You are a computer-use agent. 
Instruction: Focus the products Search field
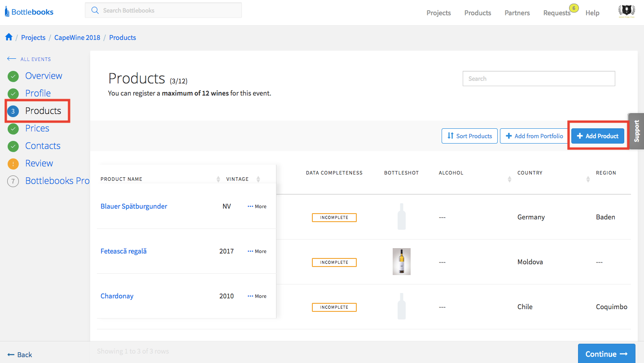(539, 79)
